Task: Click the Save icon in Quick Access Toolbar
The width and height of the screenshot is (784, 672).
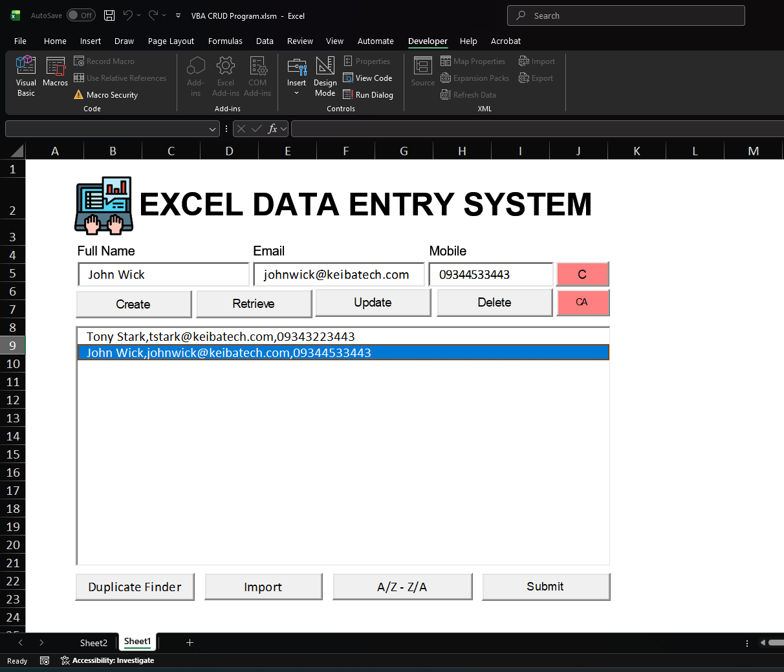Action: (109, 15)
